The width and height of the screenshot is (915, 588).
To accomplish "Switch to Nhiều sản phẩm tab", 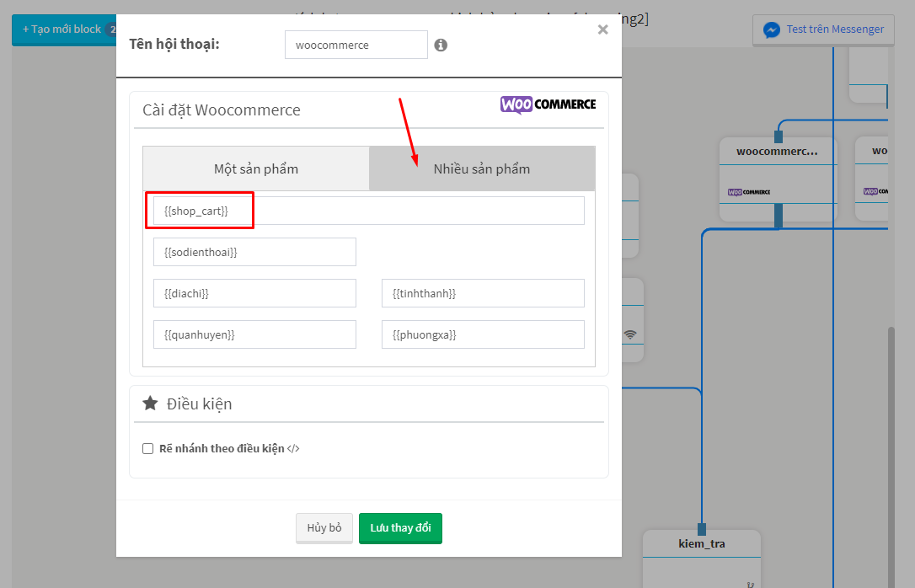I will coord(482,168).
